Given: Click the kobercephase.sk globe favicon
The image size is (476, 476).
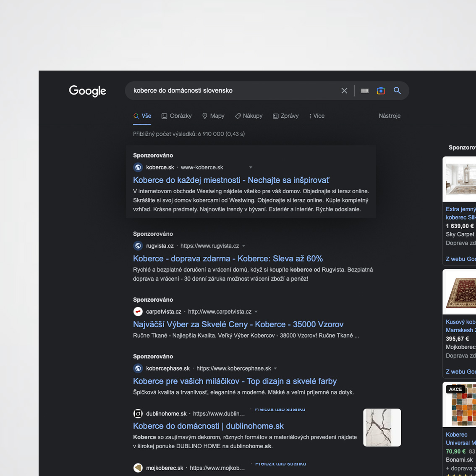Looking at the screenshot, I should point(138,368).
